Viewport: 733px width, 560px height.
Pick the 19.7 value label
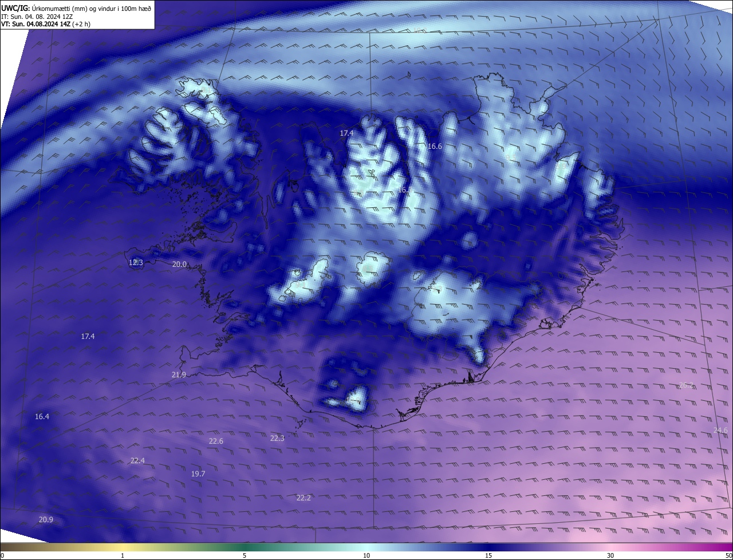[x=198, y=474]
